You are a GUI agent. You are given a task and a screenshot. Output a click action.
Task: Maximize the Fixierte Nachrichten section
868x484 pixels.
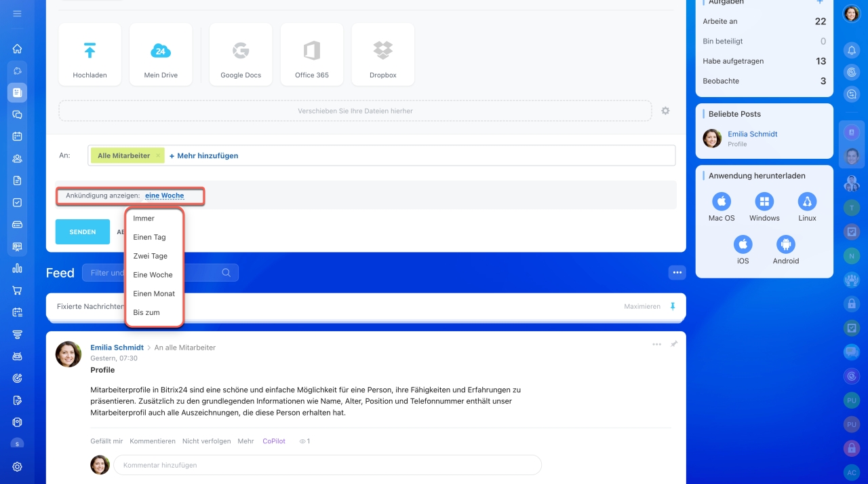pyautogui.click(x=642, y=307)
